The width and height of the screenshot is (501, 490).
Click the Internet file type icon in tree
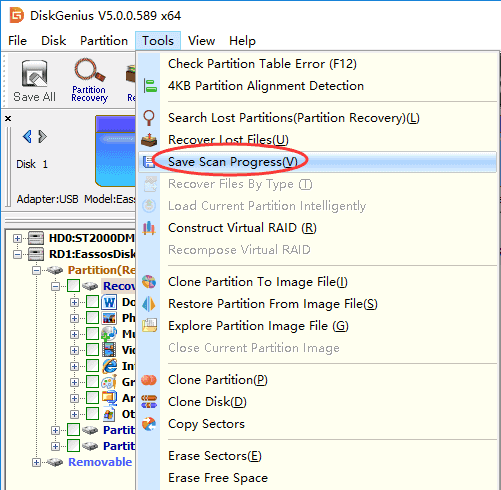click(x=109, y=366)
